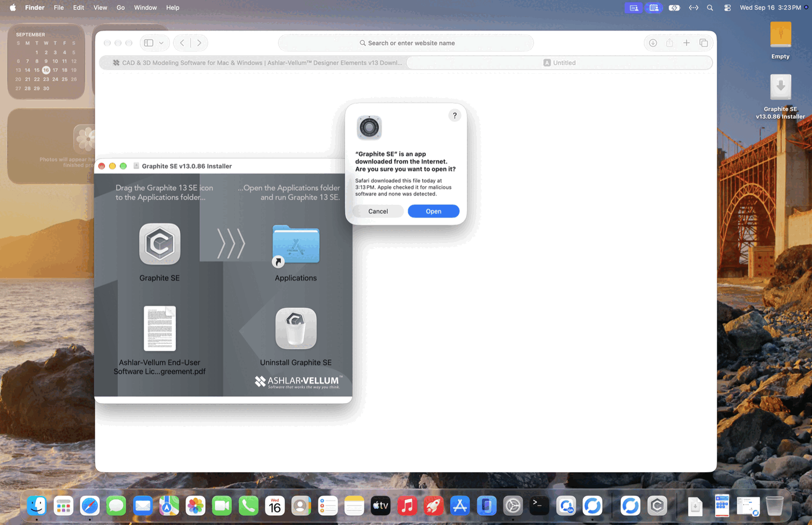Go back with the Safari back arrow
812x525 pixels.
point(182,43)
